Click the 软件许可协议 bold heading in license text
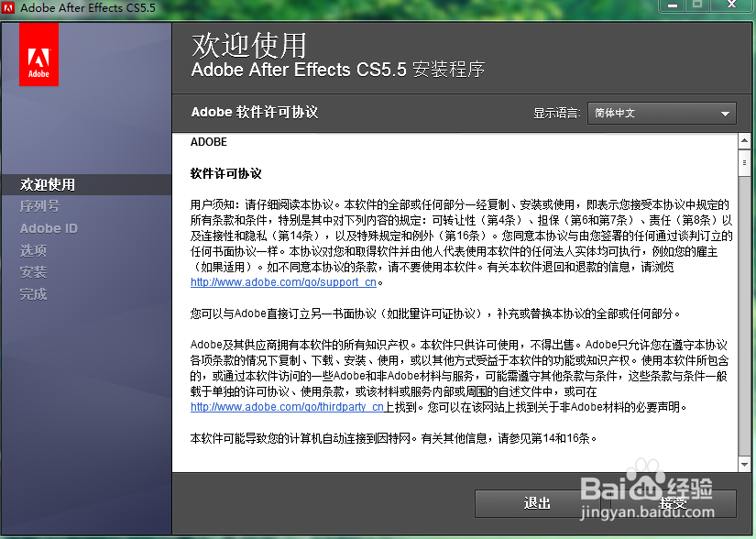756x539 pixels. click(225, 173)
